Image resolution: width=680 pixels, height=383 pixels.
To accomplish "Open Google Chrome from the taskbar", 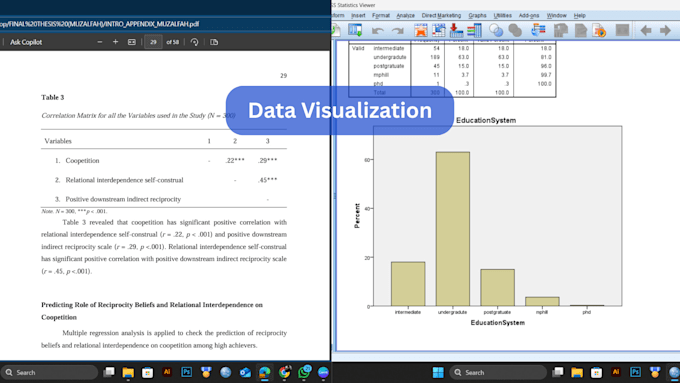I will 284,372.
